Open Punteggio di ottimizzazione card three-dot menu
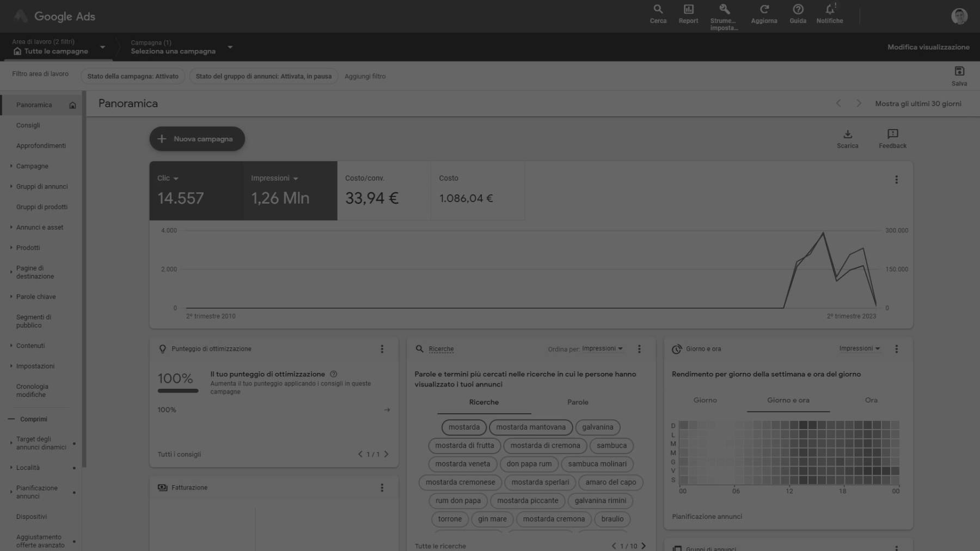Viewport: 980px width, 551px height. click(x=382, y=349)
